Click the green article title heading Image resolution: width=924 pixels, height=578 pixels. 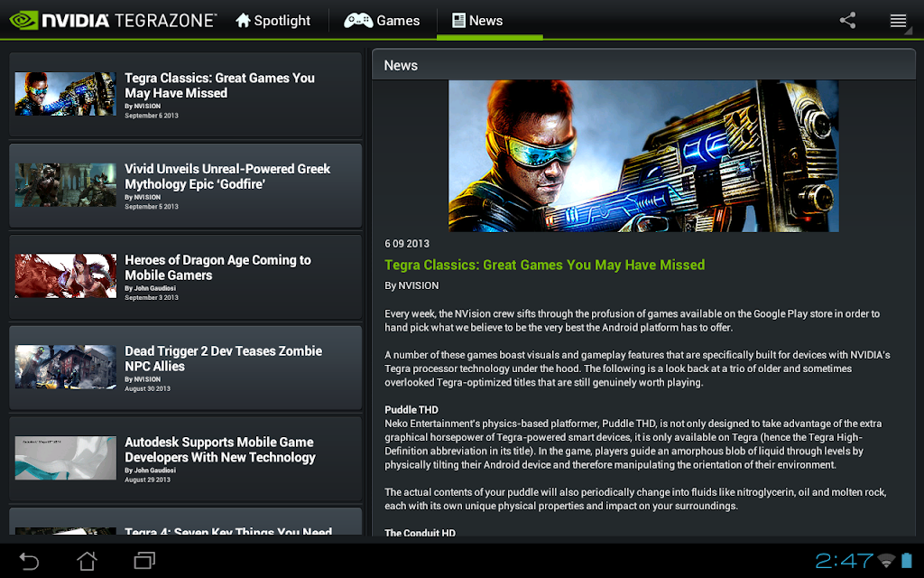[x=544, y=265]
